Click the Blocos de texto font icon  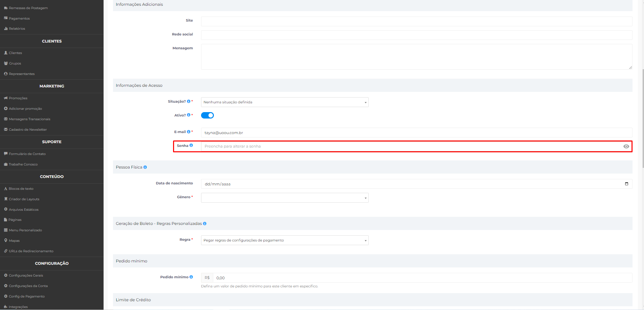coord(6,188)
